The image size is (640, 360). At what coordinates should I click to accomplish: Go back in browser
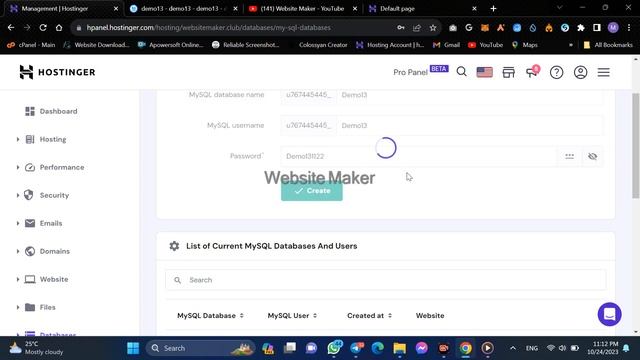pos(11,28)
